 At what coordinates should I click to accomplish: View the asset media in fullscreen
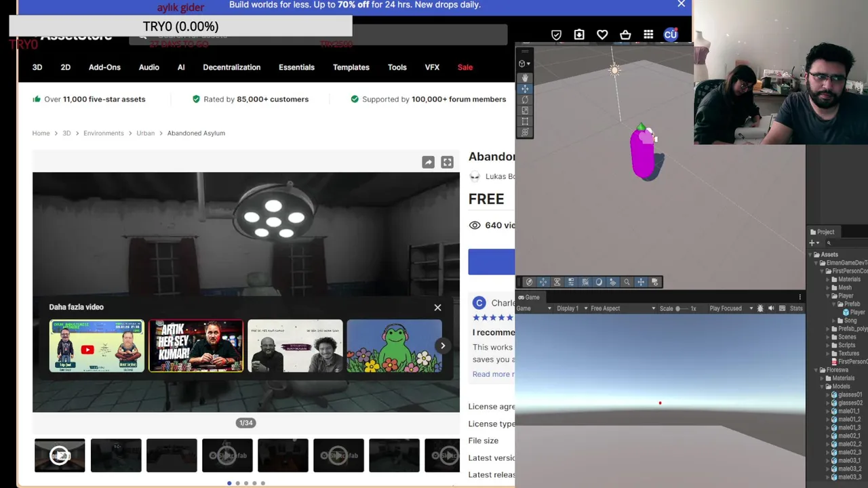[447, 162]
